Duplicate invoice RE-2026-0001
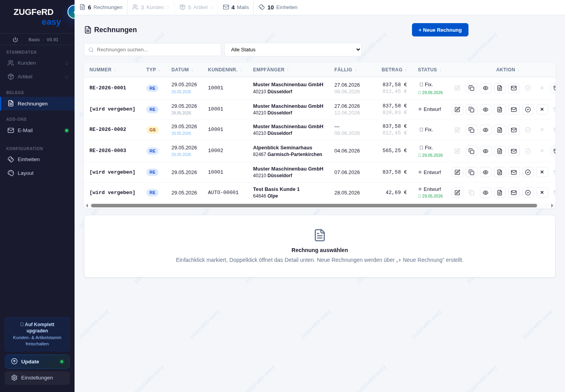Viewport: 565px width, 392px height. tap(472, 88)
